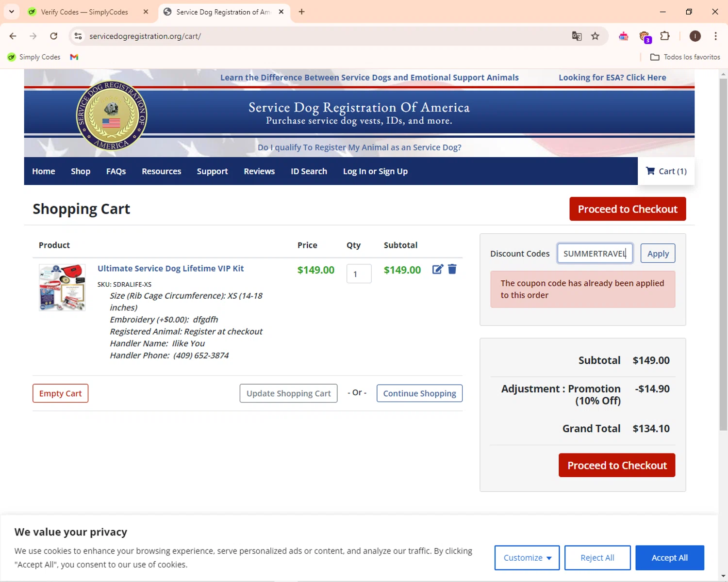The height and width of the screenshot is (582, 728).
Task: Click the Discount Codes input field
Action: (595, 253)
